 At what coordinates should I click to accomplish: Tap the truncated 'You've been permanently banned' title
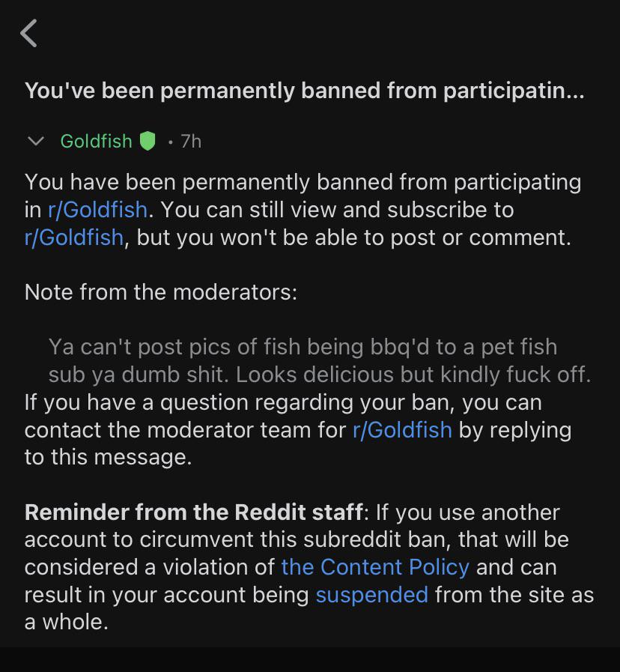click(304, 91)
